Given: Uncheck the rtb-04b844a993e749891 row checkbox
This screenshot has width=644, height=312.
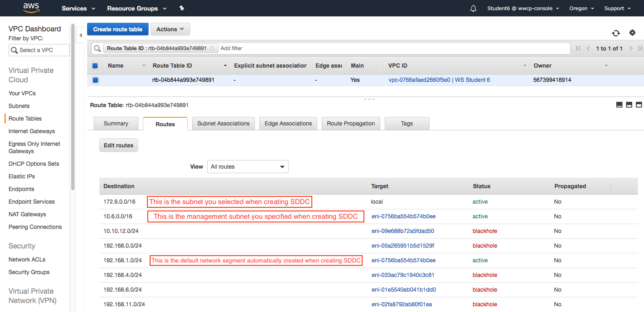Looking at the screenshot, I should 95,80.
